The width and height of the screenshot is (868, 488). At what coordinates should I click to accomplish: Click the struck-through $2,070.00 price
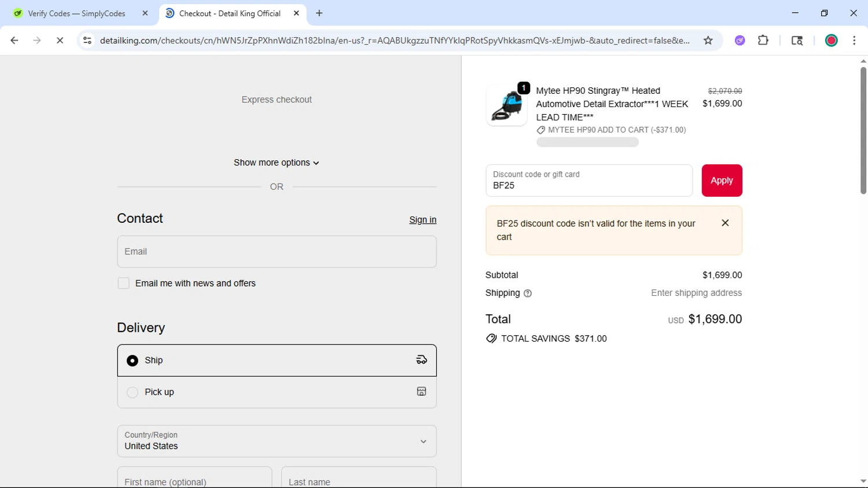coord(725,91)
